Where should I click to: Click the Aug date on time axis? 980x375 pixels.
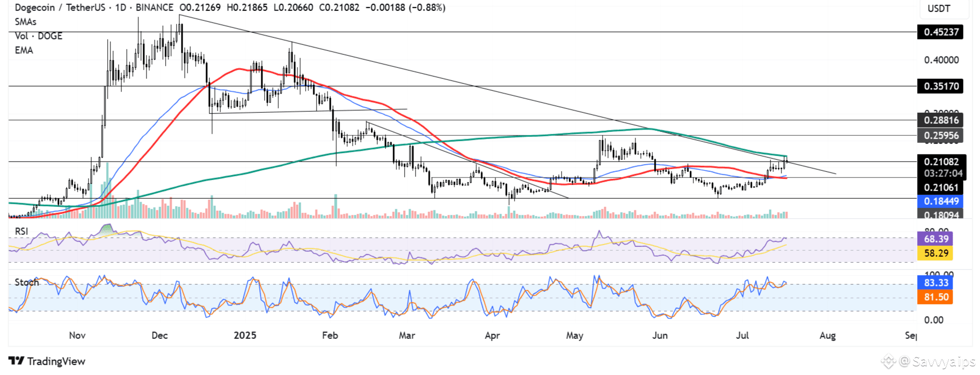(828, 336)
